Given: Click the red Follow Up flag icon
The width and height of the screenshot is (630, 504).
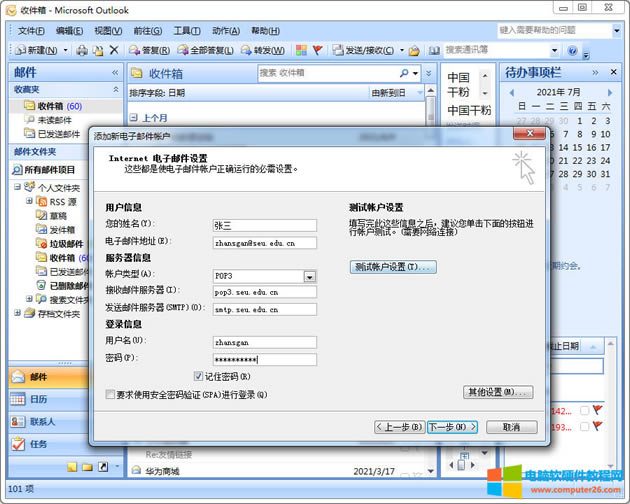Looking at the screenshot, I should click(x=318, y=50).
